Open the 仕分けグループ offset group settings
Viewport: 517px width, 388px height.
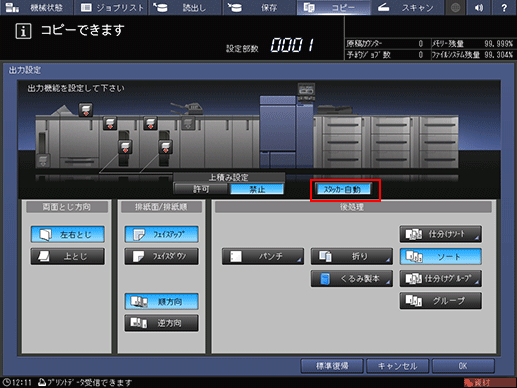(441, 279)
